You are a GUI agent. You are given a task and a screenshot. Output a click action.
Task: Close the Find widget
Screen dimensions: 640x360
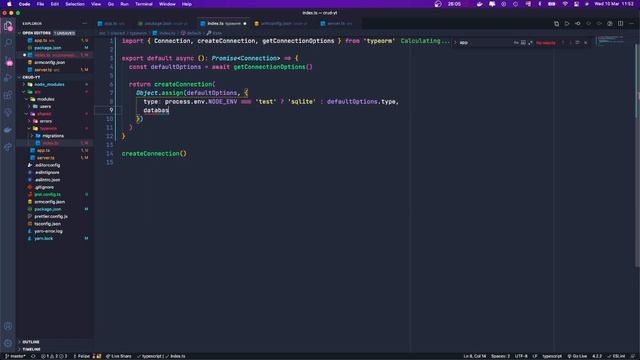click(585, 42)
